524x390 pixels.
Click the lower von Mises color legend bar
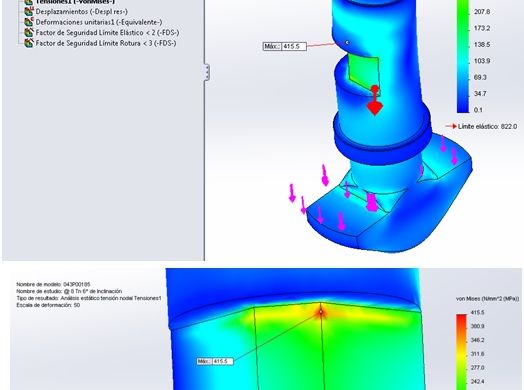[462, 352]
